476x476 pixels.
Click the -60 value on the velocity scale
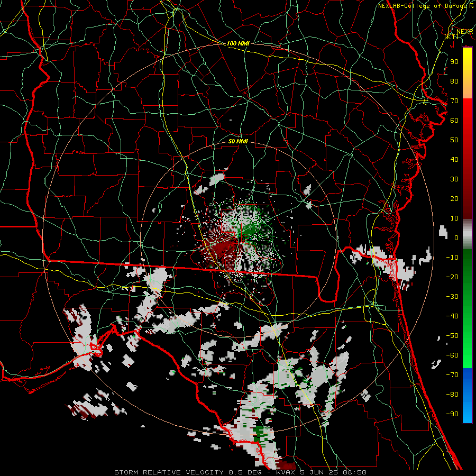(452, 355)
